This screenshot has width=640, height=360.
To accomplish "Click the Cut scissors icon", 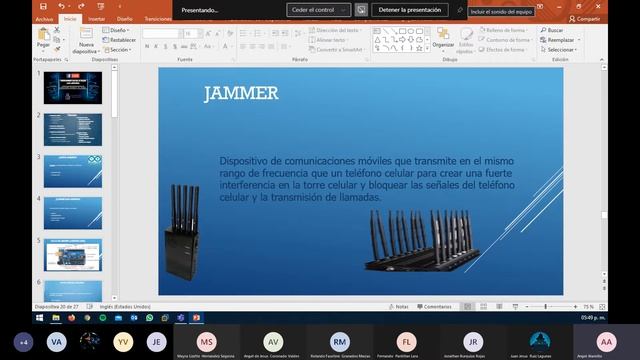I will tap(57, 30).
